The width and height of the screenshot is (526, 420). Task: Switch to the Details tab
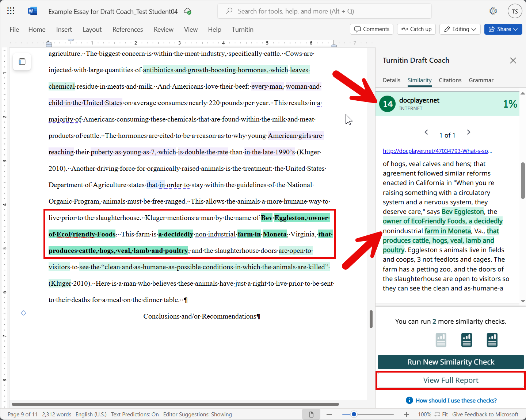click(x=392, y=80)
